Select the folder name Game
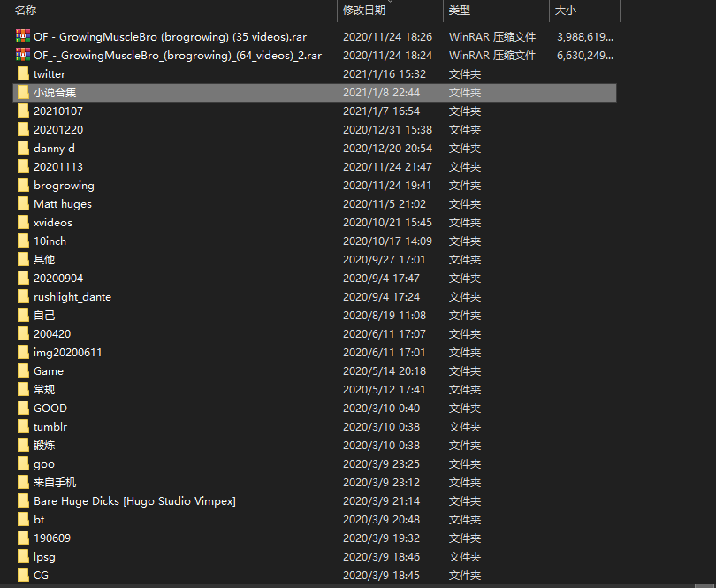Image resolution: width=716 pixels, height=588 pixels. pos(49,371)
